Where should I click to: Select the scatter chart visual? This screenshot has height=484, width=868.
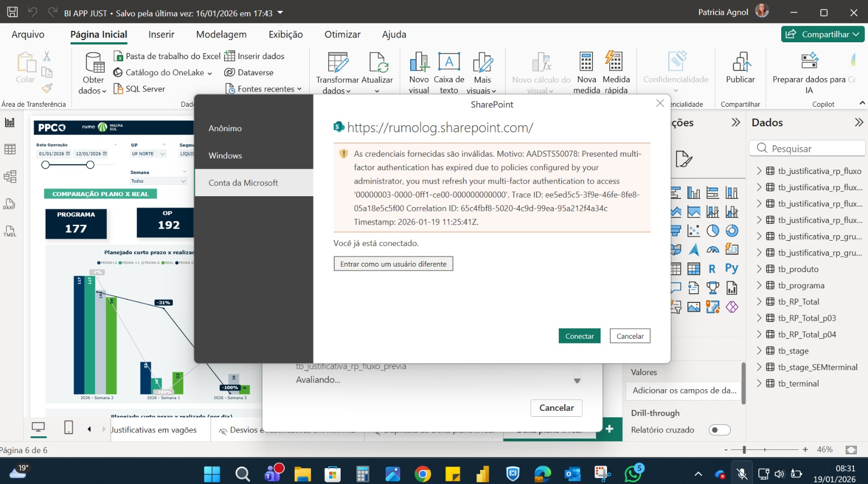694,231
